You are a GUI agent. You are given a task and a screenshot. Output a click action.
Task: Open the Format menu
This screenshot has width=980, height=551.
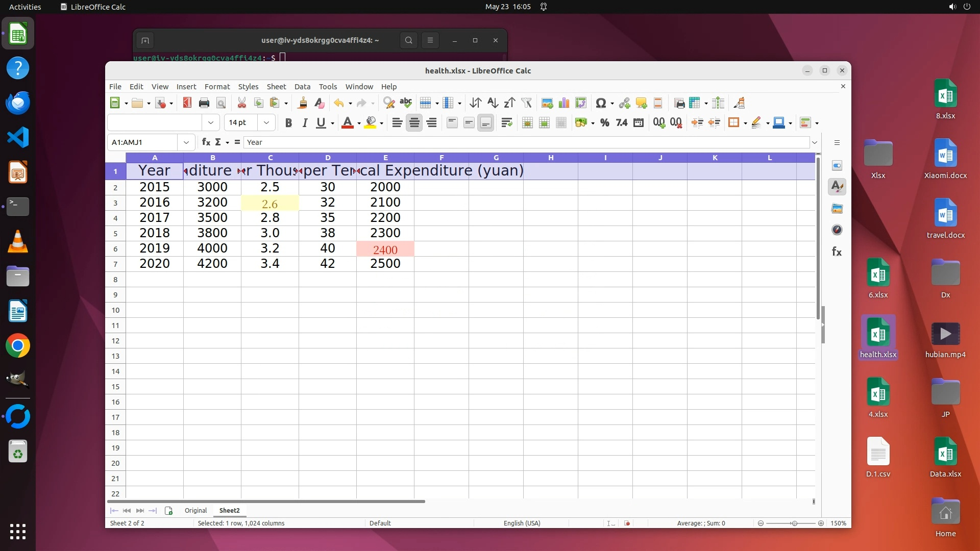coord(217,87)
